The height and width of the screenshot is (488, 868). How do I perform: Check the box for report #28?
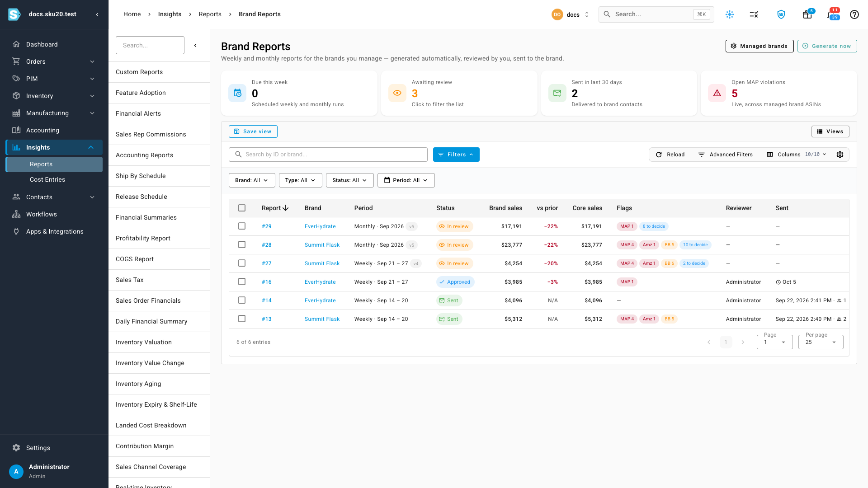pyautogui.click(x=242, y=245)
